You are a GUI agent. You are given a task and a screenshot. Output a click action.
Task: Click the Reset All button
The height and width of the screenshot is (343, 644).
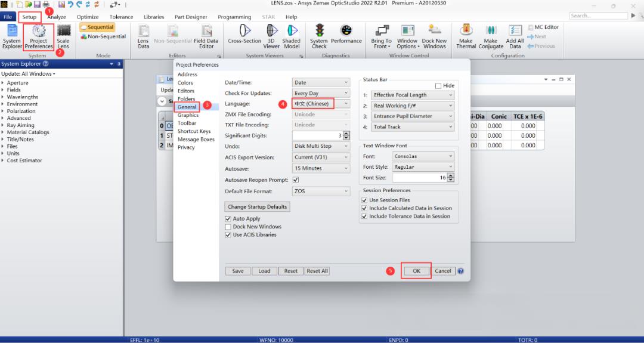[317, 271]
